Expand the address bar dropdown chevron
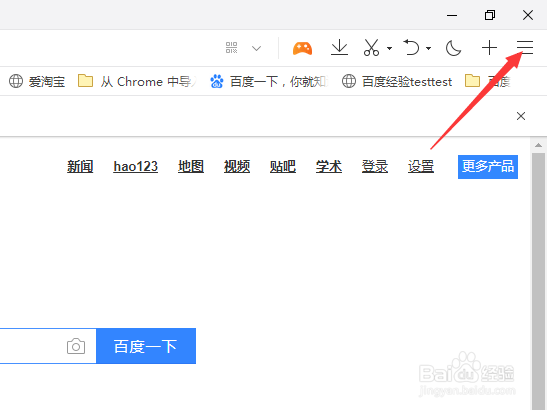 (256, 48)
